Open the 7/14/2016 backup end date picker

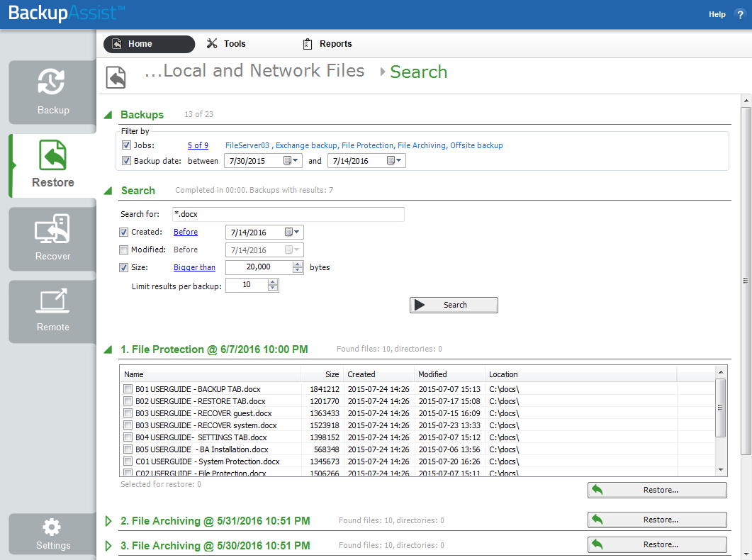pyautogui.click(x=394, y=161)
